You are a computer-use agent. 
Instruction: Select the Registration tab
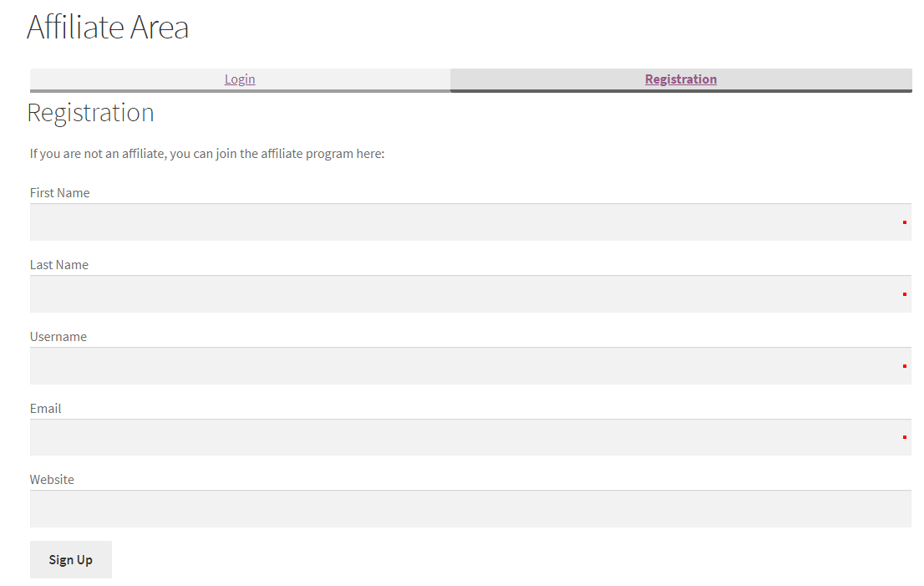[680, 79]
